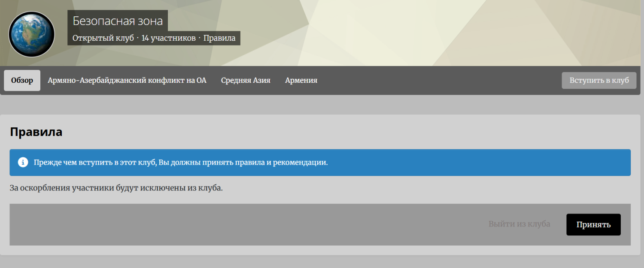Screen dimensions: 644x268
Task: Click the Правила section heading
Action: point(36,132)
